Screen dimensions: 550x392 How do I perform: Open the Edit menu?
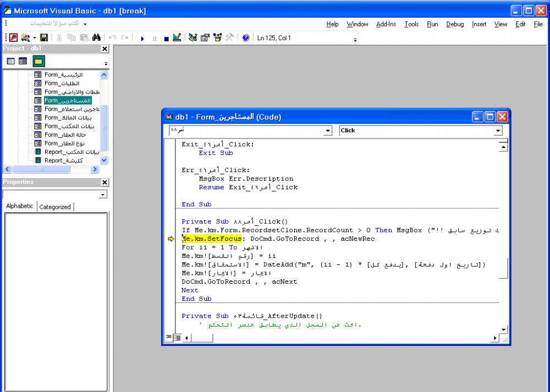[520, 24]
